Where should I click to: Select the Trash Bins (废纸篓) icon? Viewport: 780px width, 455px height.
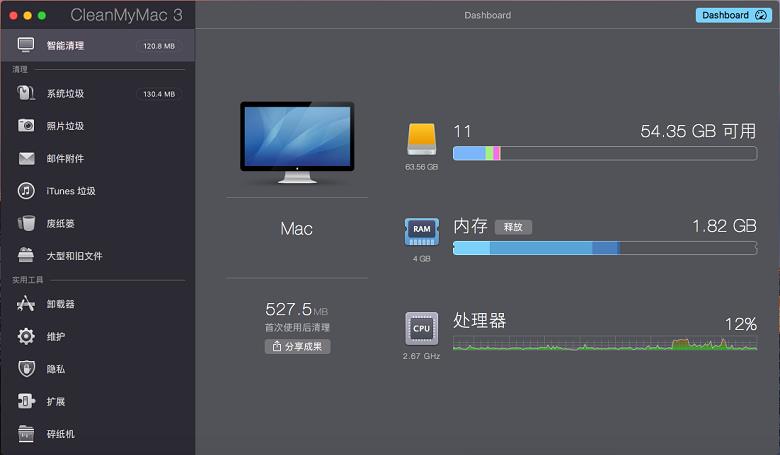26,223
